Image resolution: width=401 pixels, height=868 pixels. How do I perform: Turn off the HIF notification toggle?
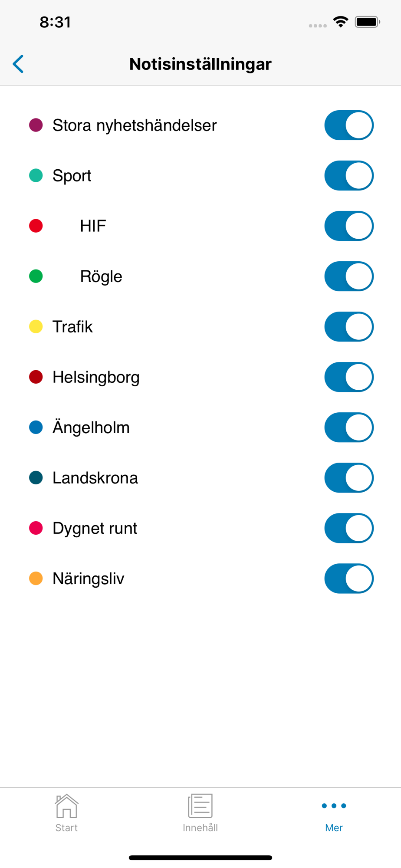pos(349,226)
